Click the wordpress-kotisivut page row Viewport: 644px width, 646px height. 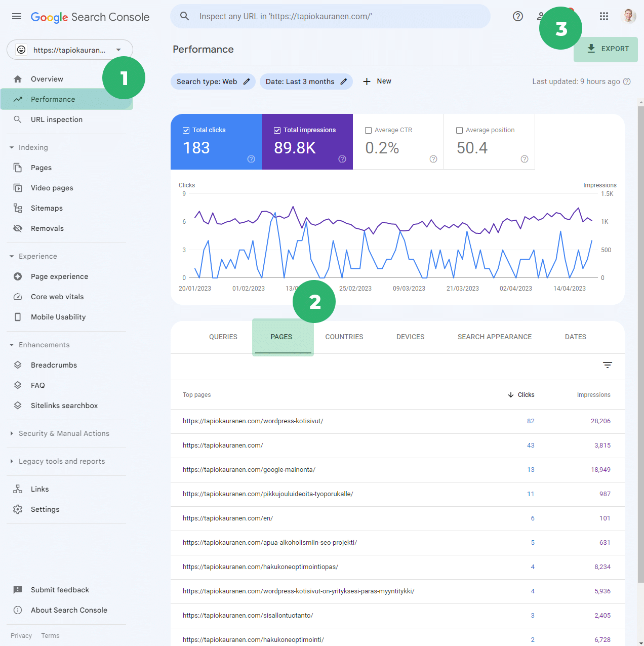pos(397,421)
